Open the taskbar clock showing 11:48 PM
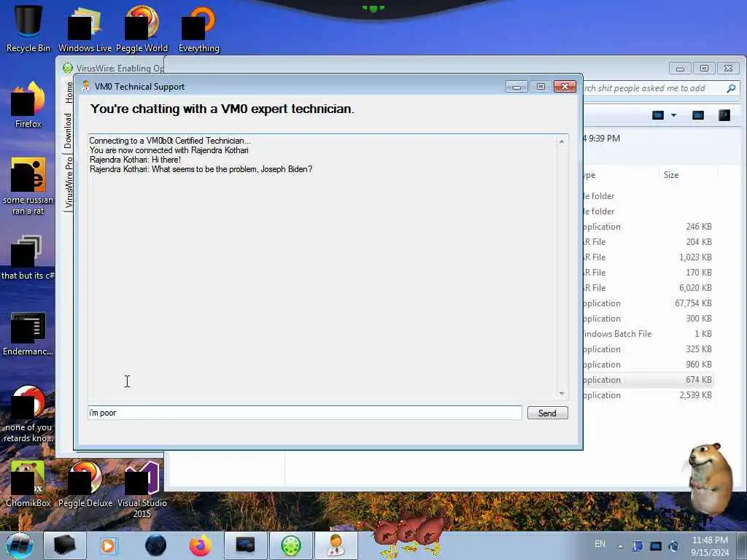 tap(710, 546)
